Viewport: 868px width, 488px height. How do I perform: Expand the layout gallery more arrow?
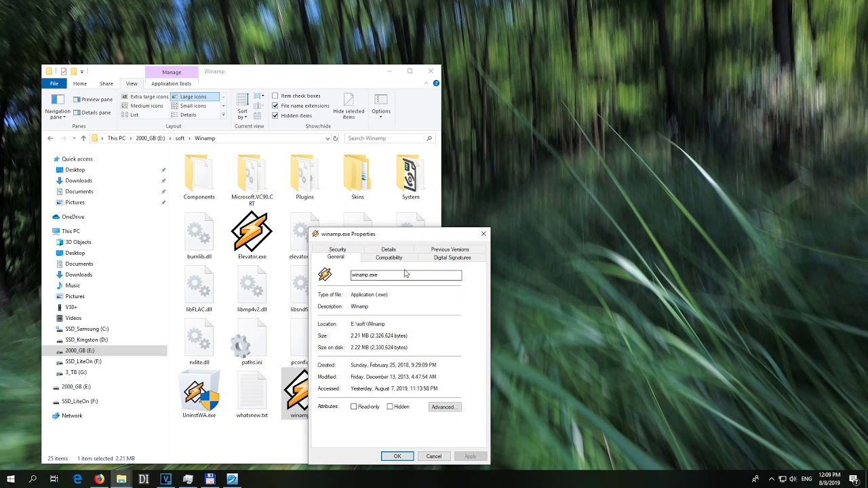point(223,115)
